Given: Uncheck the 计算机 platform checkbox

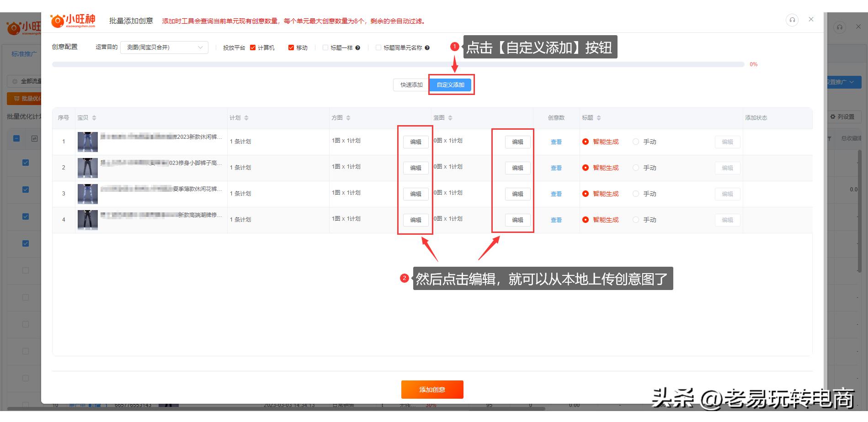Looking at the screenshot, I should coord(253,47).
